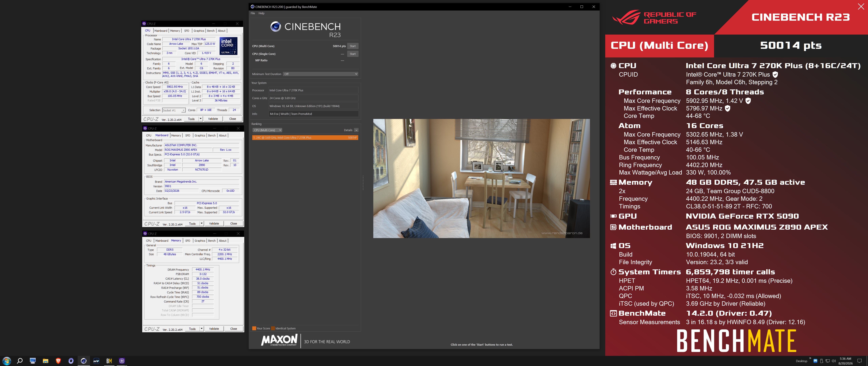Click the Cinebench icon in its title bar
Screen dimensions: 868x366
[x=252, y=7]
